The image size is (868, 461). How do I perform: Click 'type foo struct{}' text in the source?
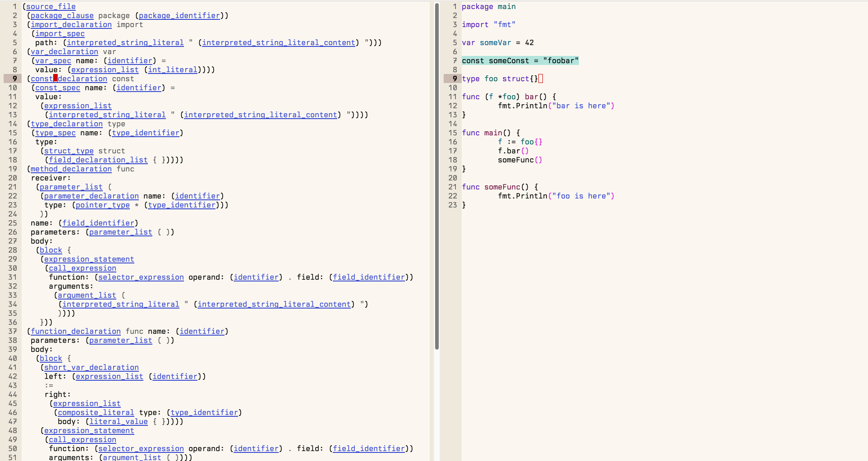(x=500, y=79)
